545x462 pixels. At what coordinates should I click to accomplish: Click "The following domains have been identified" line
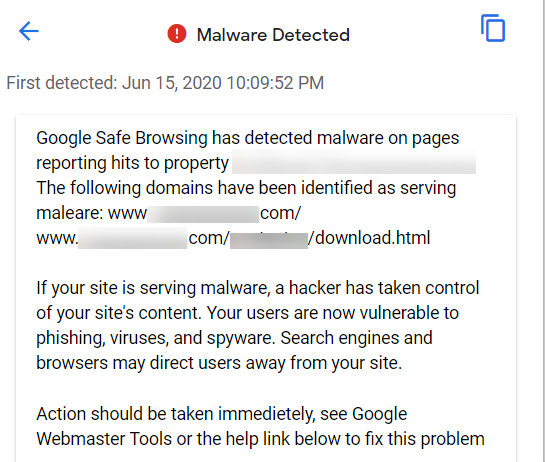click(x=246, y=188)
